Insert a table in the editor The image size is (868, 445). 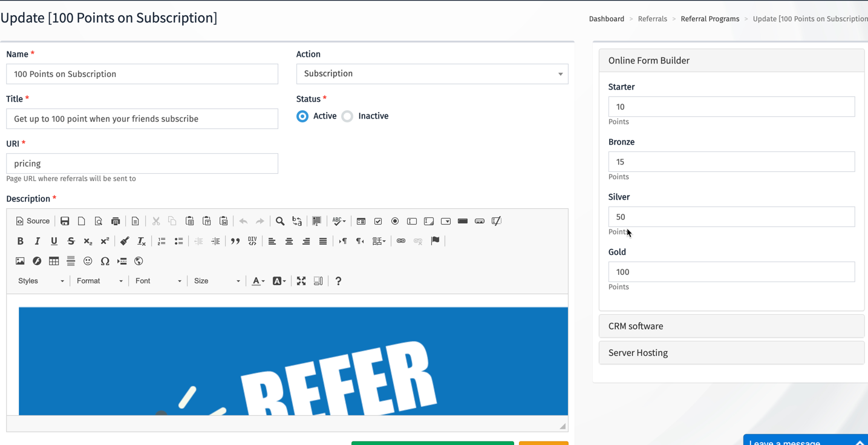[x=54, y=261]
